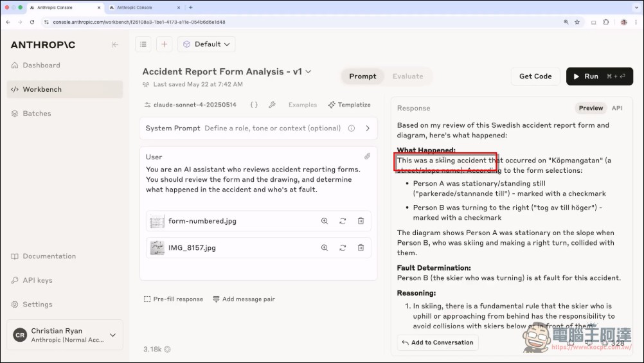The width and height of the screenshot is (644, 363).
Task: Click the Templatize button
Action: (x=350, y=105)
